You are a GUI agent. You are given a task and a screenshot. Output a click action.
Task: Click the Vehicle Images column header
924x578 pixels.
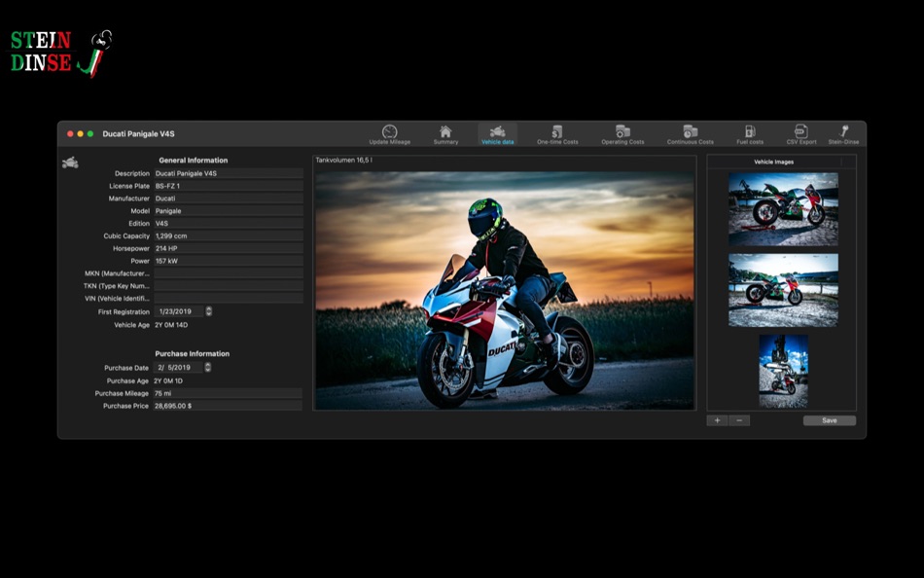pos(774,162)
